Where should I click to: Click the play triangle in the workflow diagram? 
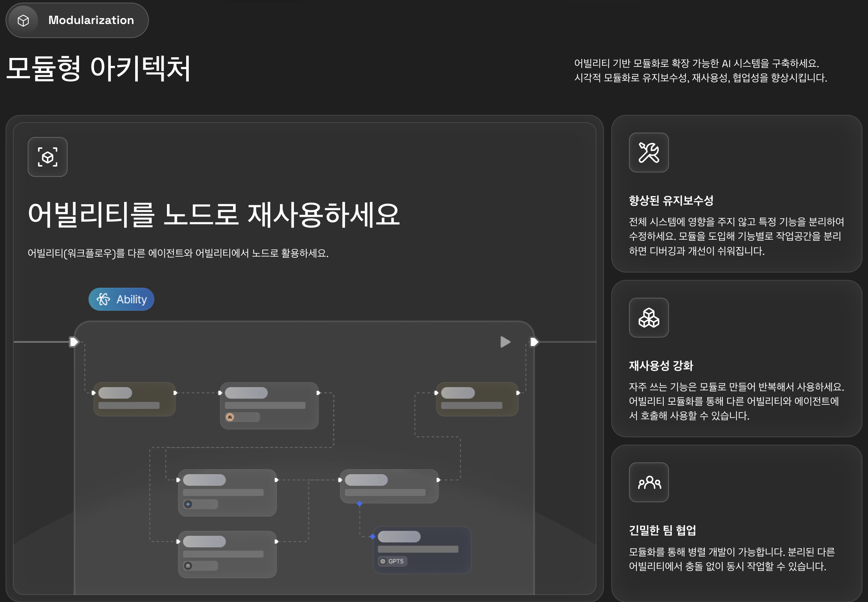505,342
